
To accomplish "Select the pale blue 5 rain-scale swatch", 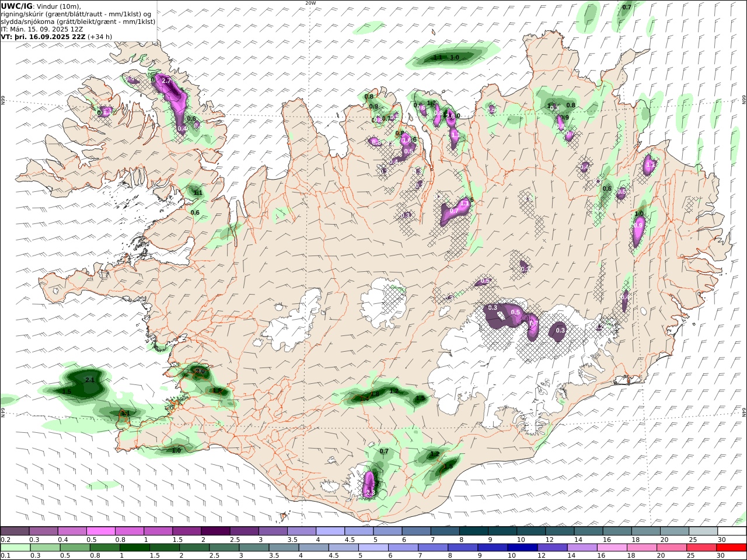I will (372, 548).
